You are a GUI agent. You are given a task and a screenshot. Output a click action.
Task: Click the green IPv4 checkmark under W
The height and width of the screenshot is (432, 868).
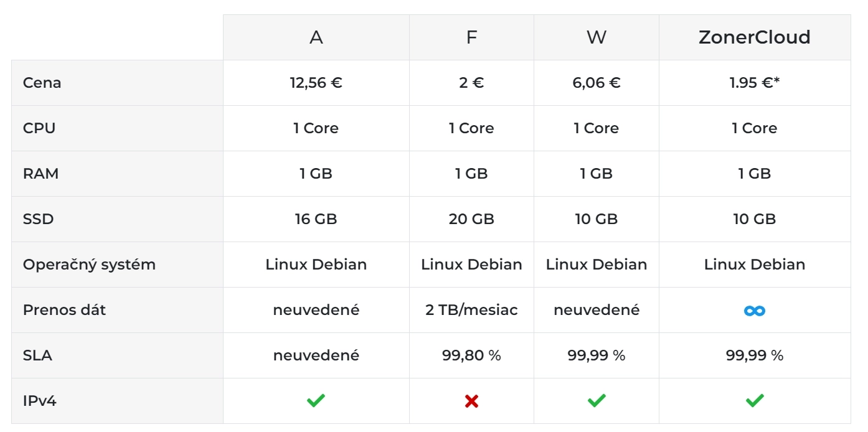click(x=597, y=401)
